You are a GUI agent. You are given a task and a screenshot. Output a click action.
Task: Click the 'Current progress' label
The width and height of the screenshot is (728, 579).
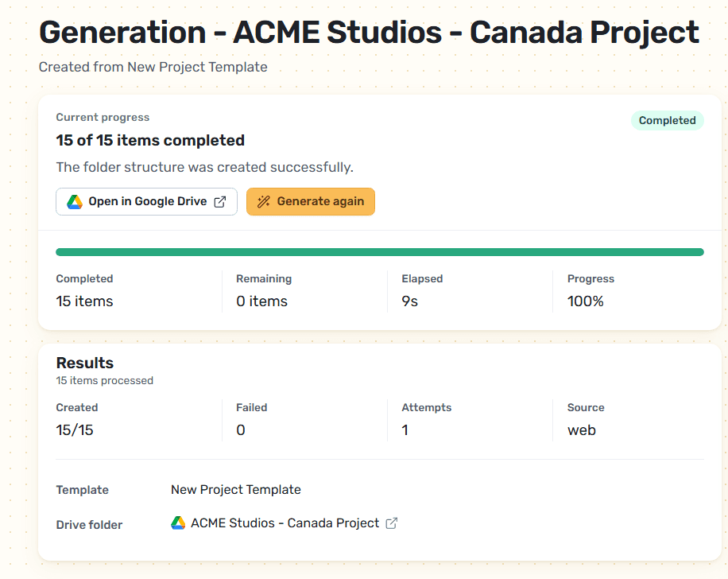(103, 118)
